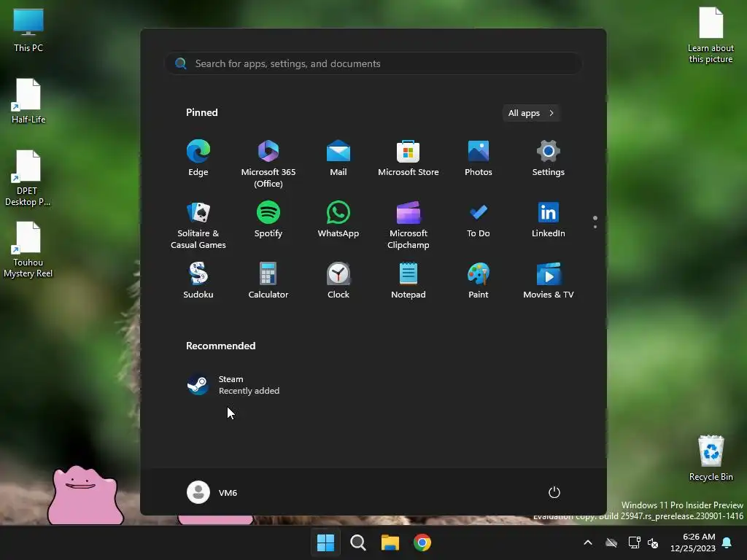This screenshot has width=747, height=560.
Task: Select DPET Desktop Pet shortcut
Action: (x=27, y=178)
